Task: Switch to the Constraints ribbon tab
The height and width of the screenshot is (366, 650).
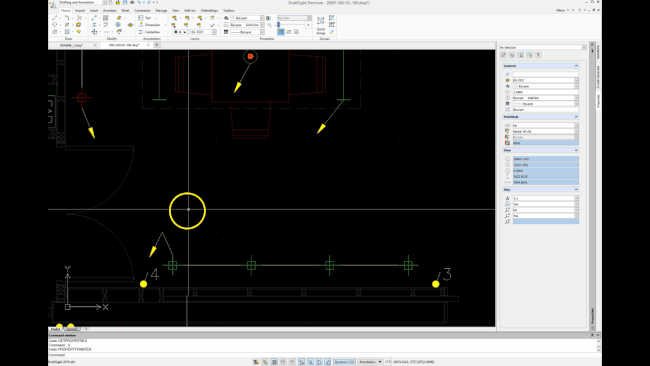Action: tap(142, 10)
